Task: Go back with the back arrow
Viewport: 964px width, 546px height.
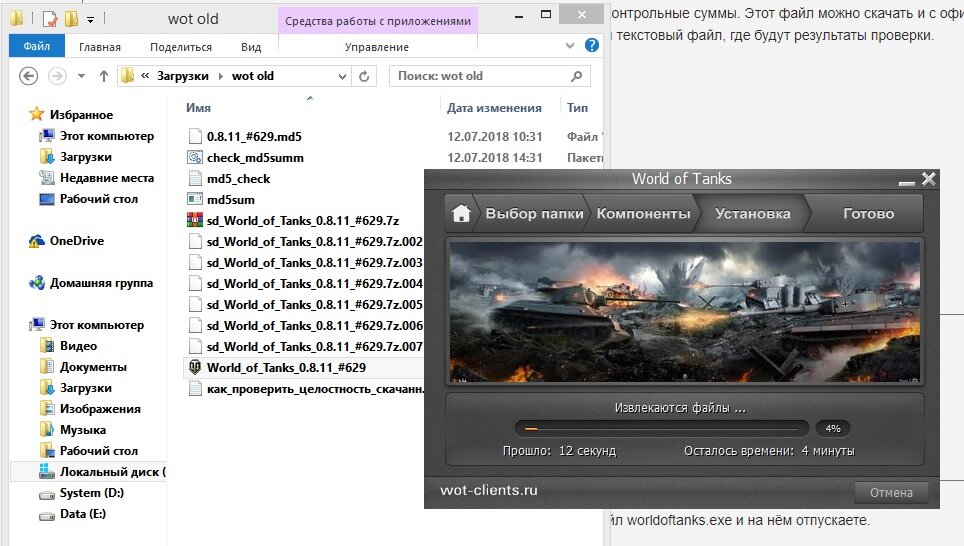Action: 28,76
